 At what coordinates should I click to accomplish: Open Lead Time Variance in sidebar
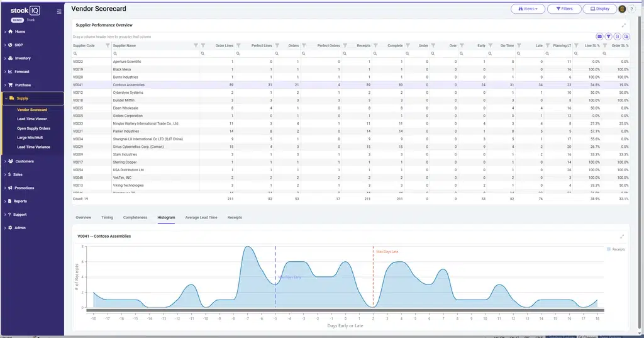tap(34, 147)
